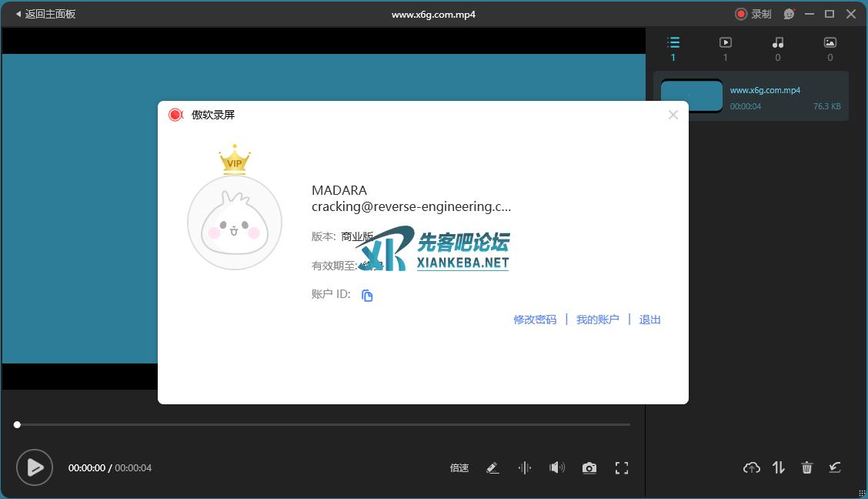This screenshot has width=868, height=499.
Task: Mute the volume speaker icon
Action: point(556,468)
